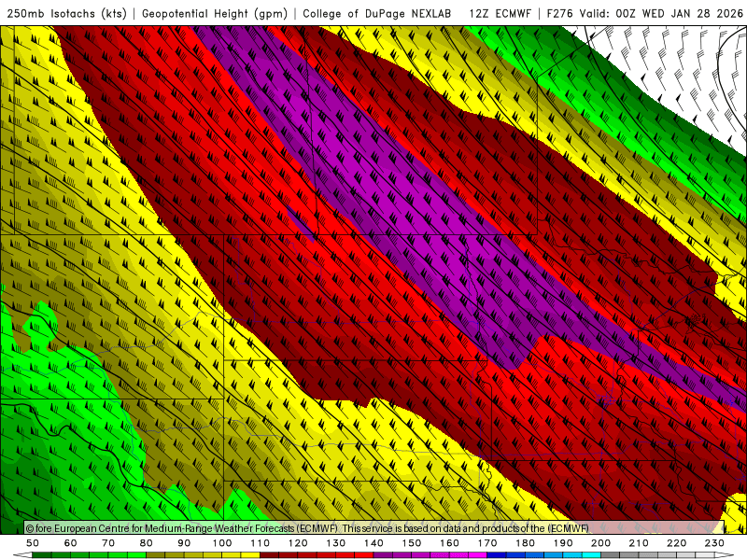Click the '140' legend value
The height and width of the screenshot is (560, 747).
tap(373, 543)
